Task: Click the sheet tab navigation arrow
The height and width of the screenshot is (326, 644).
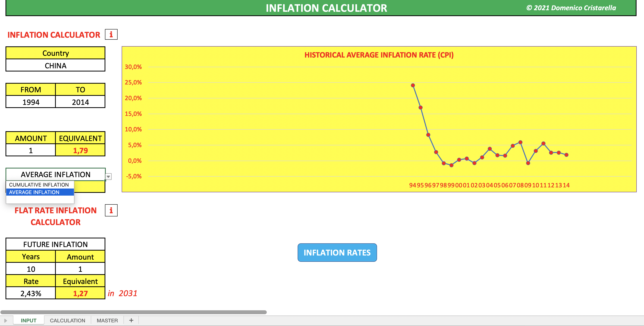Action: pyautogui.click(x=6, y=321)
